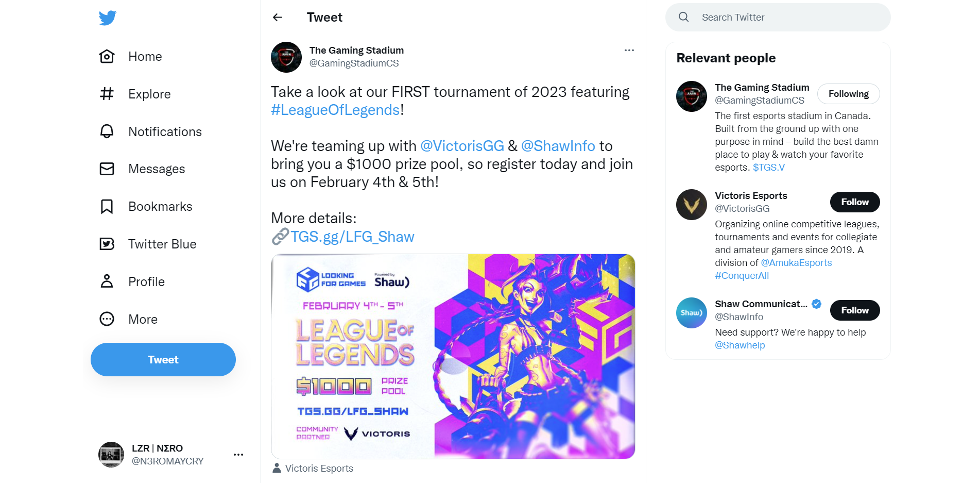Open account menu dots beside LZR | NΣRO
Screen dimensions: 980x483
point(238,455)
